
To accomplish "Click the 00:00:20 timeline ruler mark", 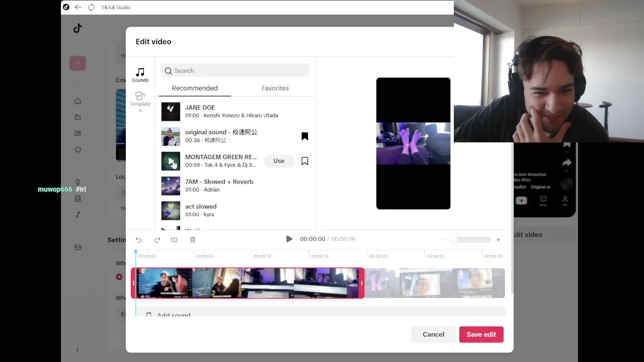I will [x=378, y=256].
